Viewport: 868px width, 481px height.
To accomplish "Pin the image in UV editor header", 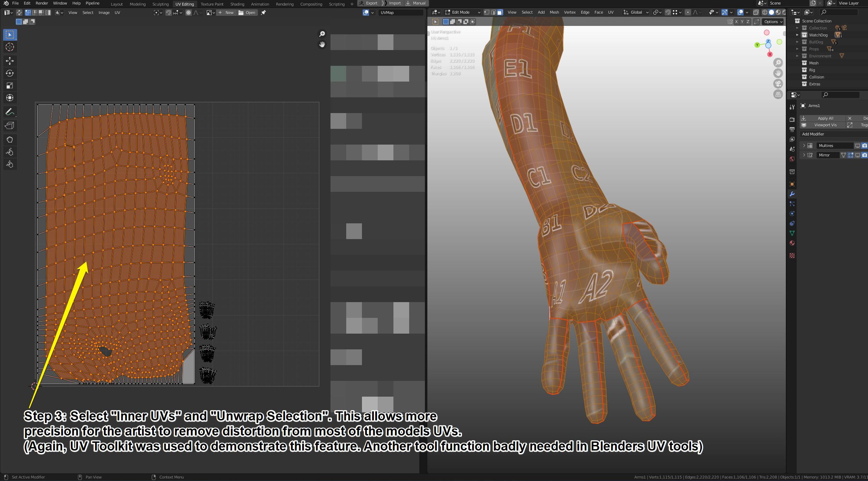I will coord(263,13).
